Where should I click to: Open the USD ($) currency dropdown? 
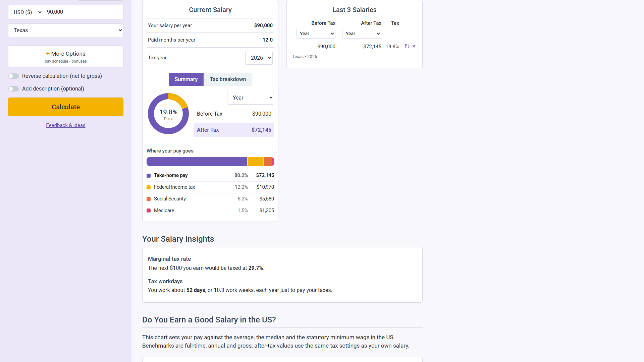point(25,12)
